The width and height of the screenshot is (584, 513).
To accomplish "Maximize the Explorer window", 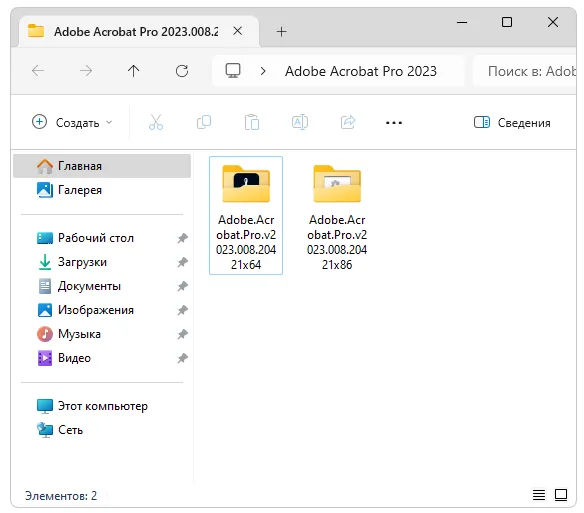I will click(507, 22).
